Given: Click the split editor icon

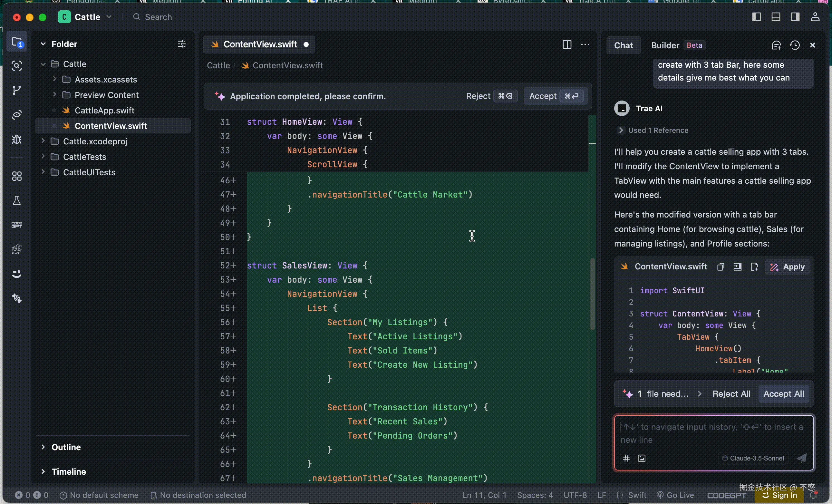Looking at the screenshot, I should pos(567,44).
